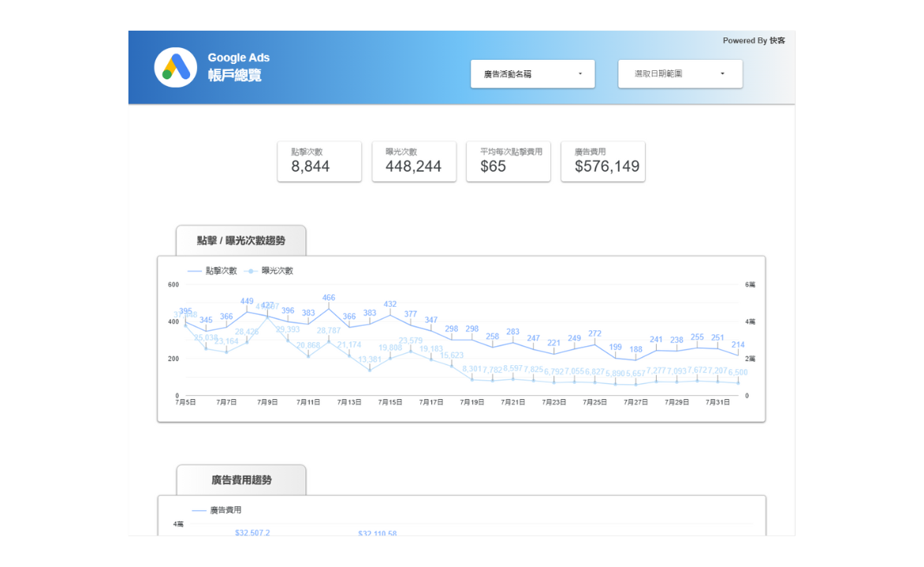Screen dimensions: 924x567
Task: Click the 272 data label
Action: point(595,334)
